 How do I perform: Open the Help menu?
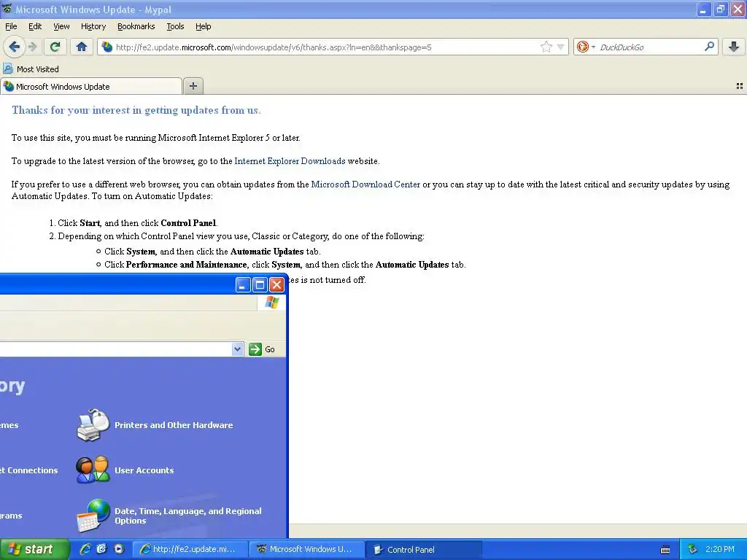point(203,26)
